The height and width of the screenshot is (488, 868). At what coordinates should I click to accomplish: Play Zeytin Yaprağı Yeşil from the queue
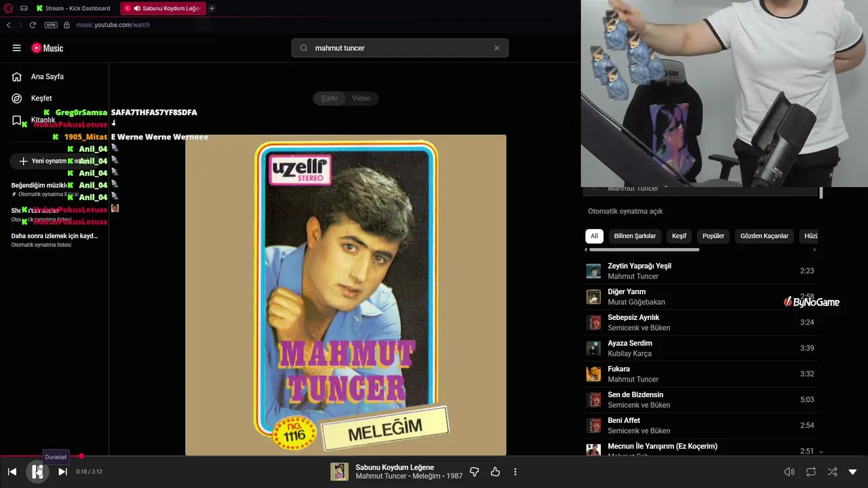click(701, 271)
